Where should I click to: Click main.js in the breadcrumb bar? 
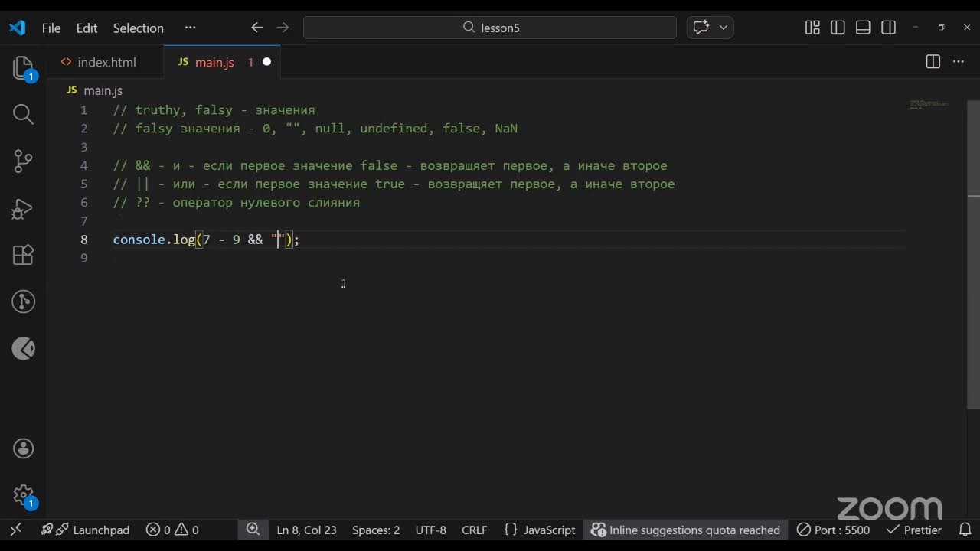click(x=103, y=90)
